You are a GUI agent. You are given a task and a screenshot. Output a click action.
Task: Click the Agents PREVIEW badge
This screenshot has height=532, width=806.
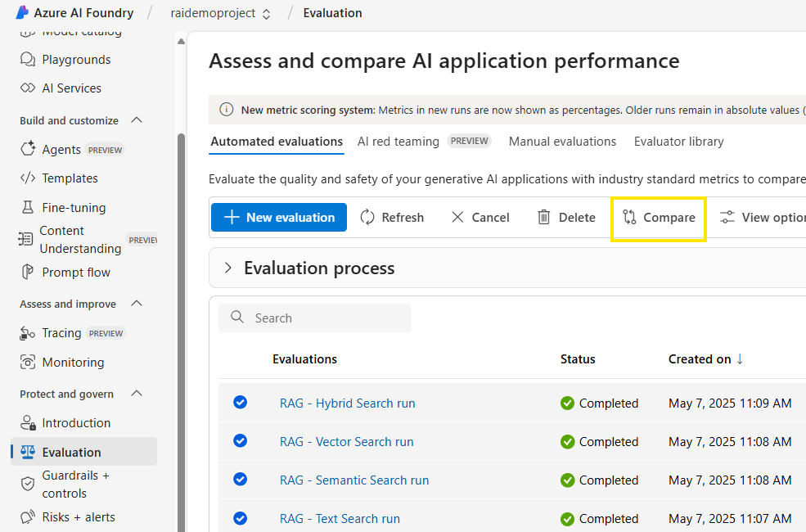(106, 150)
